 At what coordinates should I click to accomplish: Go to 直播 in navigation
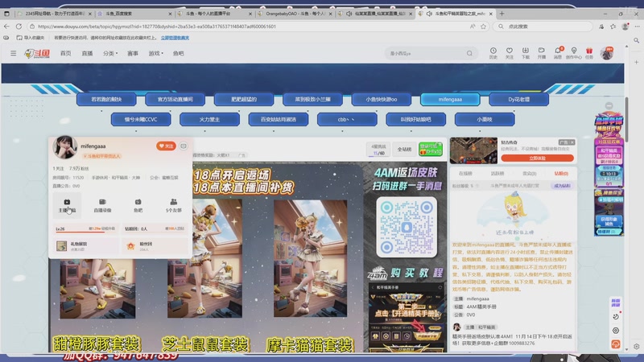pyautogui.click(x=87, y=53)
